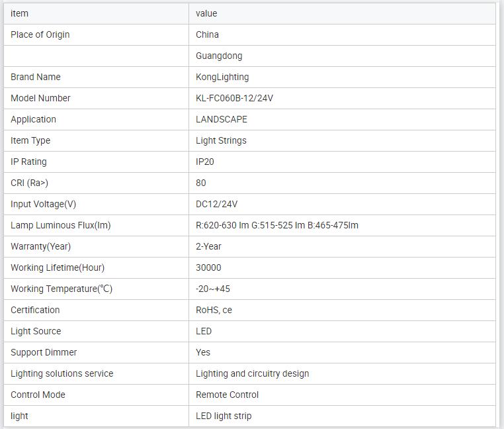Click the 'value' column header
The image size is (504, 429).
pos(206,13)
